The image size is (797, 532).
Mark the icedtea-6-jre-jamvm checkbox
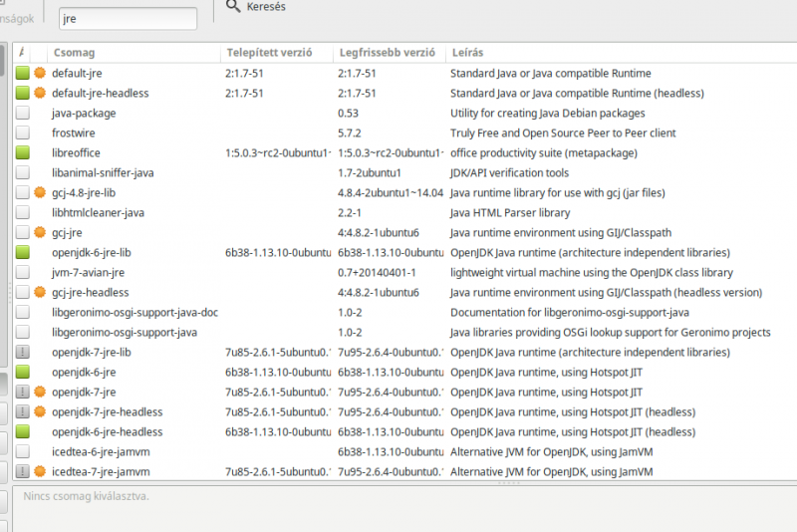pyautogui.click(x=22, y=451)
